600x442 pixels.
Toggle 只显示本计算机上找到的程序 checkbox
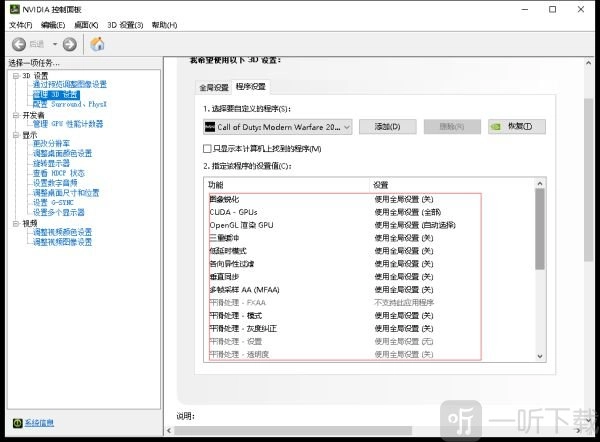click(208, 149)
